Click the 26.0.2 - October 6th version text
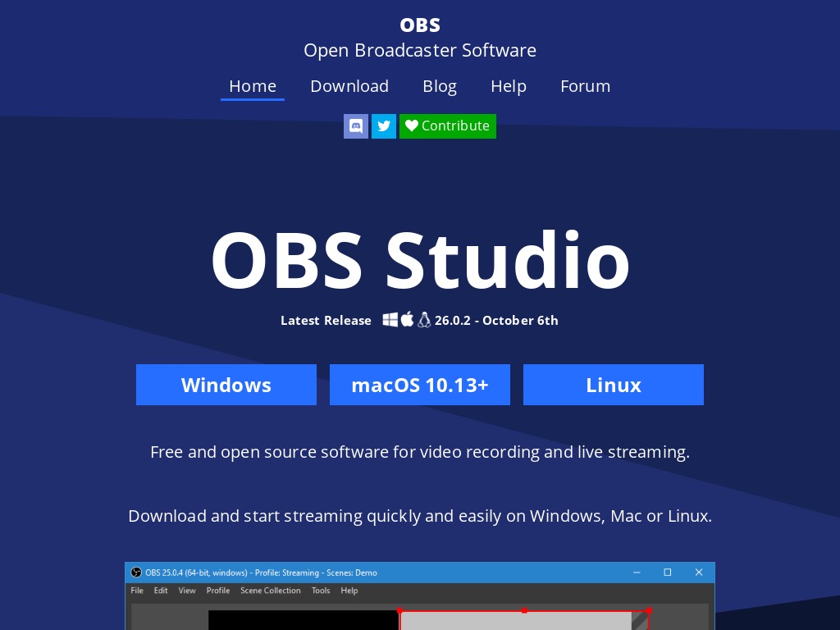The width and height of the screenshot is (840, 630). [x=496, y=321]
